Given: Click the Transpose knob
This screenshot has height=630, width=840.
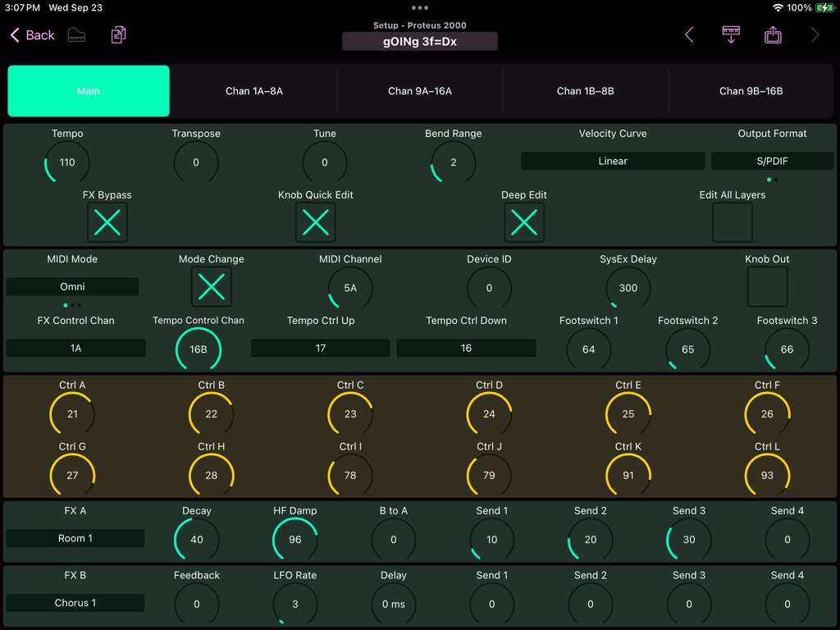Looking at the screenshot, I should coord(196,162).
